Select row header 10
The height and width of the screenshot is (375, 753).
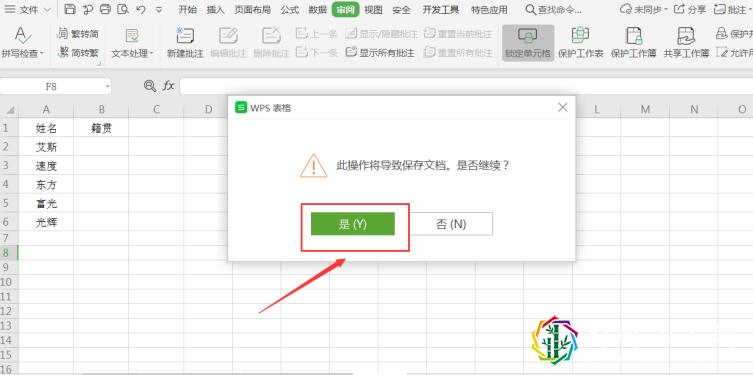pos(9,281)
